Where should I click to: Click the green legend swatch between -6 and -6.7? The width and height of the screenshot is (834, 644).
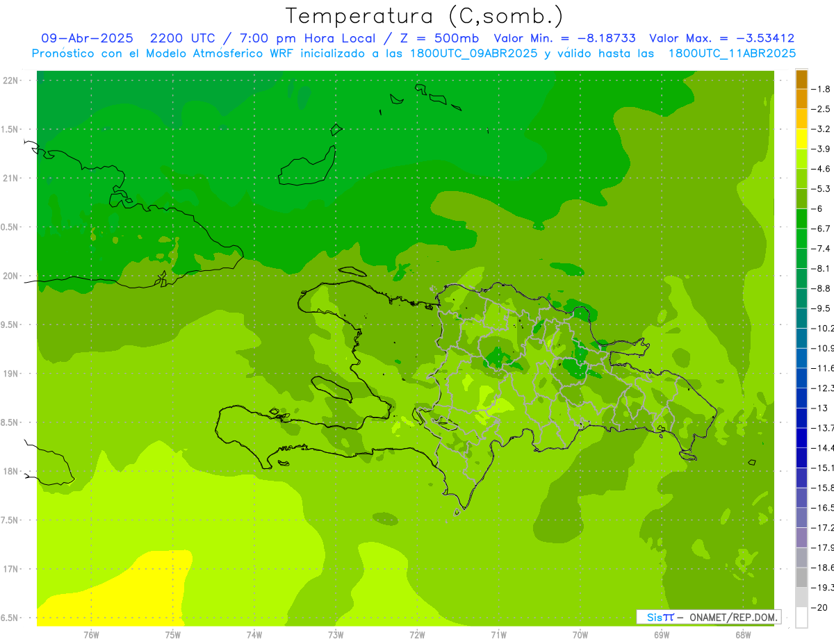801,219
